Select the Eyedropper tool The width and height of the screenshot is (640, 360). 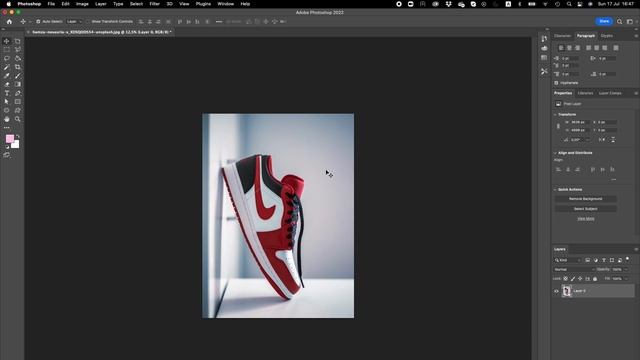(7, 76)
